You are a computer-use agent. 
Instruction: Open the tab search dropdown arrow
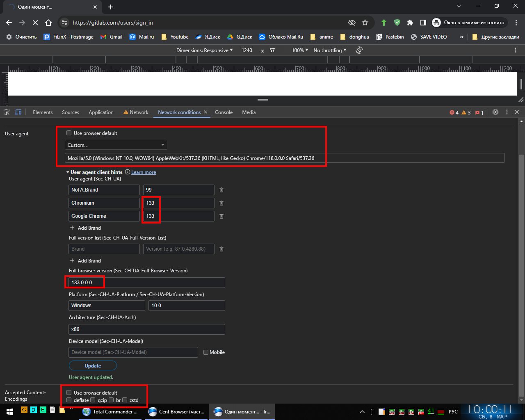459,6
